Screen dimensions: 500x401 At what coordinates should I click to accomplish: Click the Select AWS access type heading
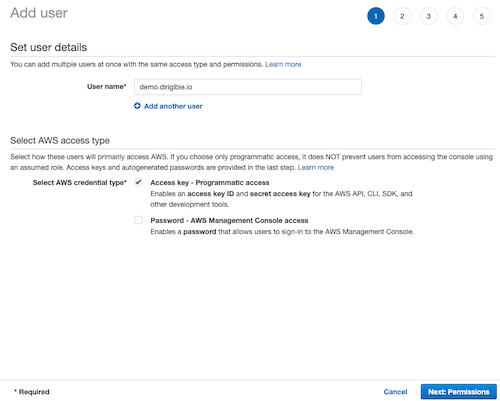[60, 140]
